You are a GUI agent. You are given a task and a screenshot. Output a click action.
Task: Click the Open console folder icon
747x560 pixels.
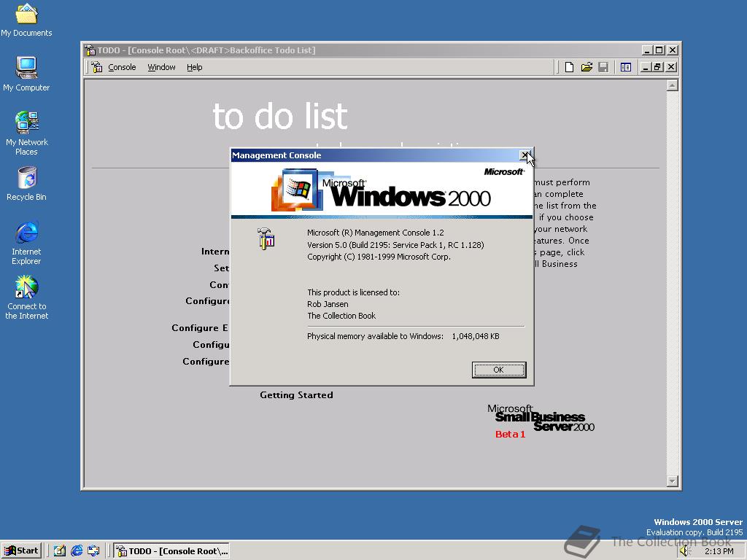point(587,67)
